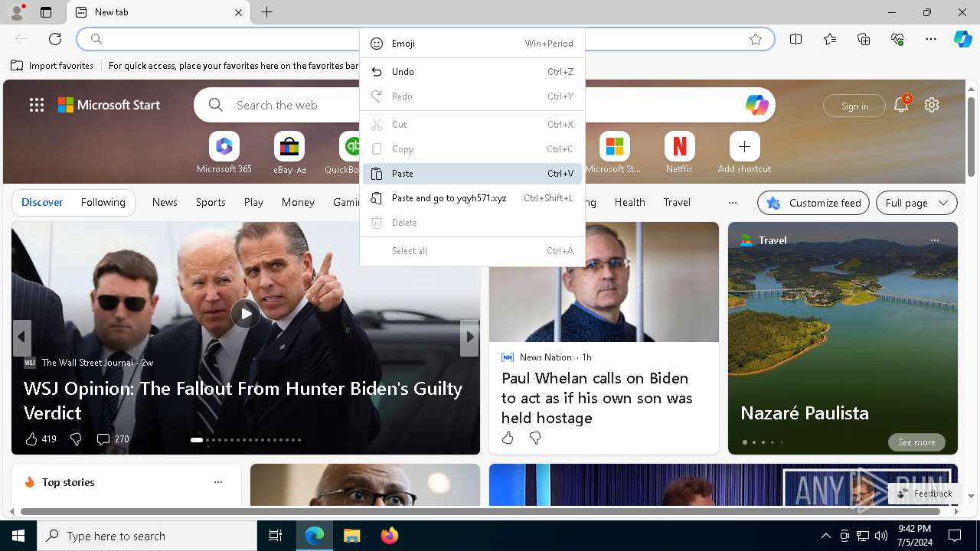This screenshot has width=980, height=551.
Task: Open Browser essentials icon
Action: 897,39
